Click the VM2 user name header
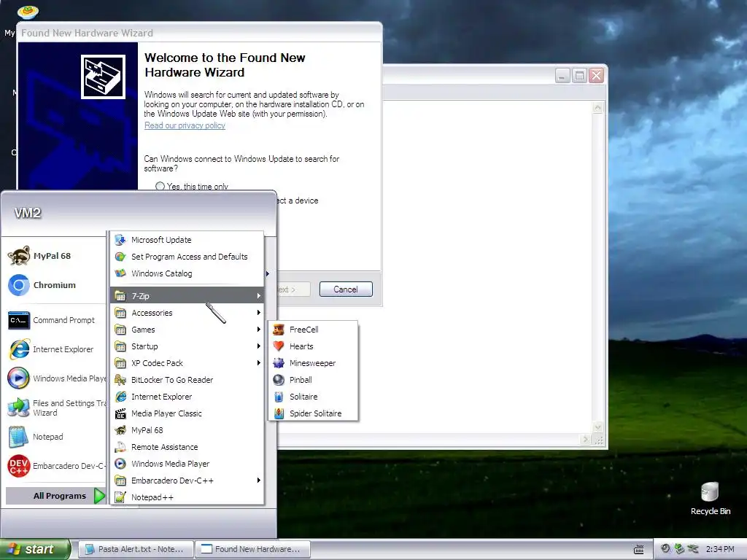The width and height of the screenshot is (747, 560). [x=28, y=213]
